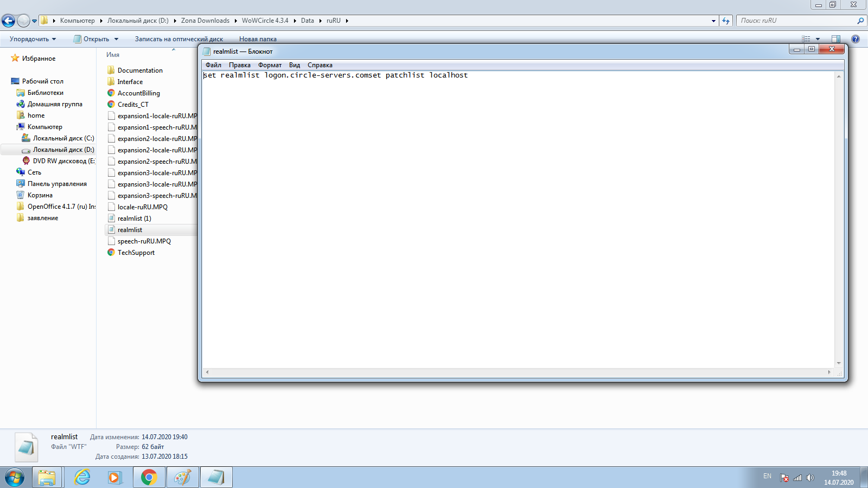868x488 pixels.
Task: Click the Поиск: ruRU search field
Action: (x=795, y=21)
